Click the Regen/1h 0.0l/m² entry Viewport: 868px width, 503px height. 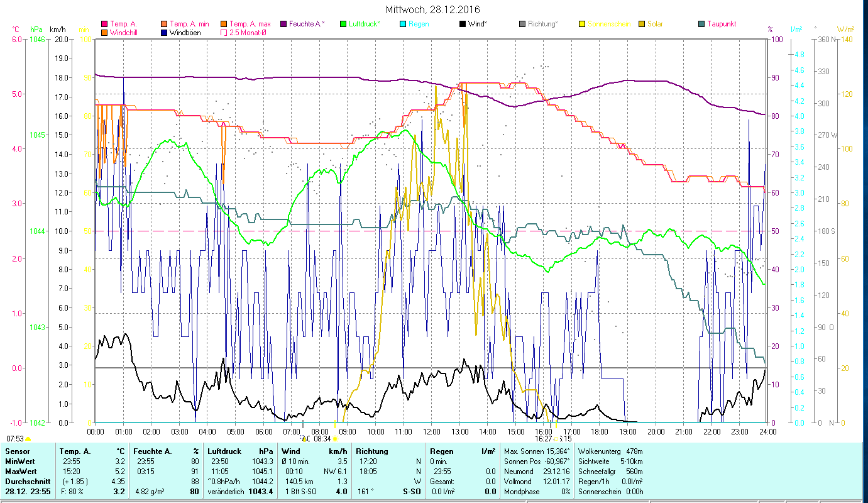610,482
